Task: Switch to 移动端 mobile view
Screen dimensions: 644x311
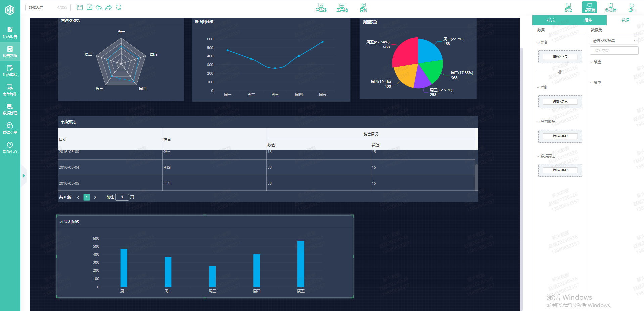Action: coord(611,7)
